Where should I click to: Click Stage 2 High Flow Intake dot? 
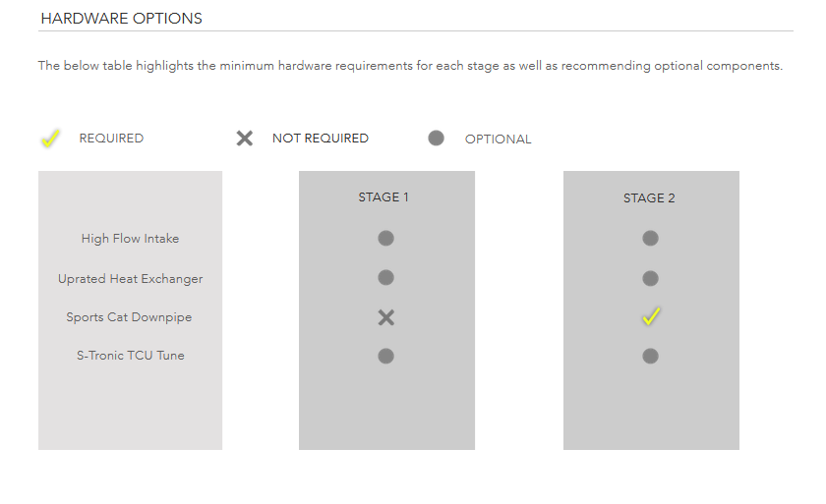[x=650, y=239]
